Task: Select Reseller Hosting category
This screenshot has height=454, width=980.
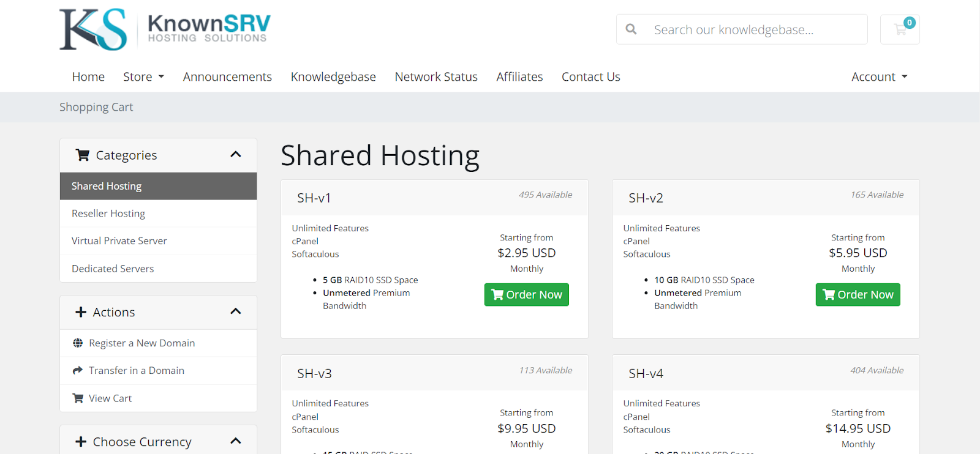Action: pos(158,214)
